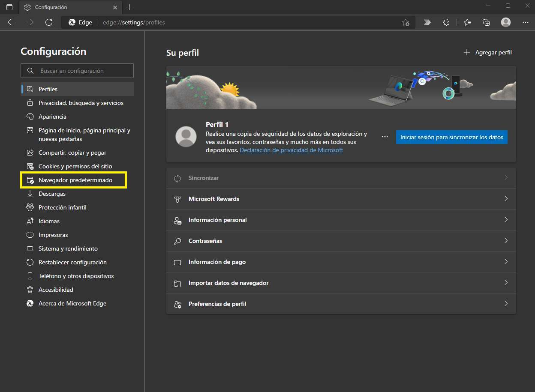The width and height of the screenshot is (535, 392).
Task: Click the Contraseñas key icon
Action: (x=177, y=241)
